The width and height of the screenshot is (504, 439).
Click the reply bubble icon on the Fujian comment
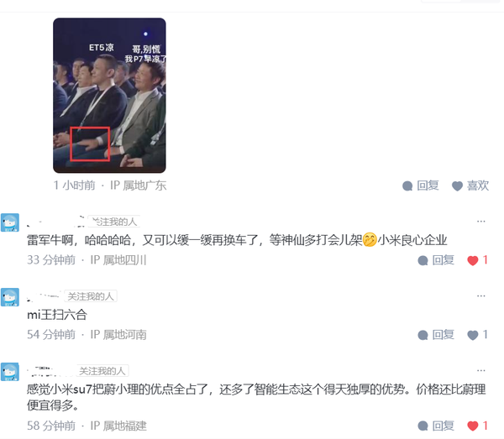point(423,426)
